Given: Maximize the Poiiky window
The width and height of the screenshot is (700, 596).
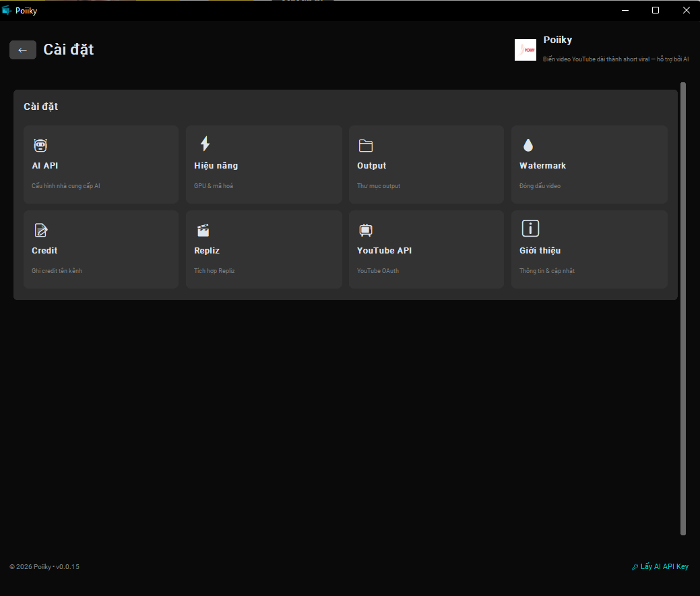Looking at the screenshot, I should click(x=656, y=10).
